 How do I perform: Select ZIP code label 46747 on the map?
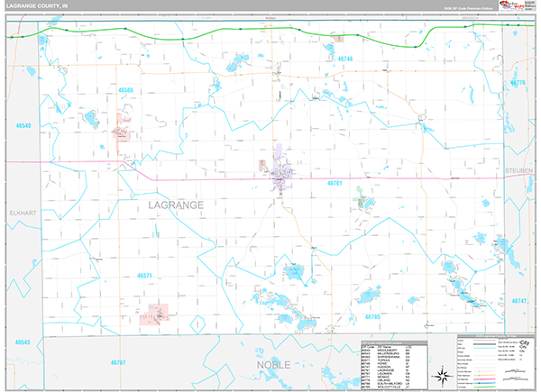pos(519,301)
